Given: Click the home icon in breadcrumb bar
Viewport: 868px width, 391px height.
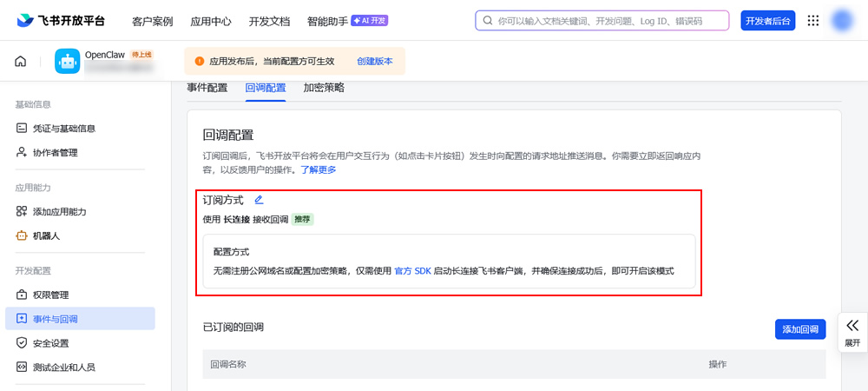Looking at the screenshot, I should click(x=21, y=62).
